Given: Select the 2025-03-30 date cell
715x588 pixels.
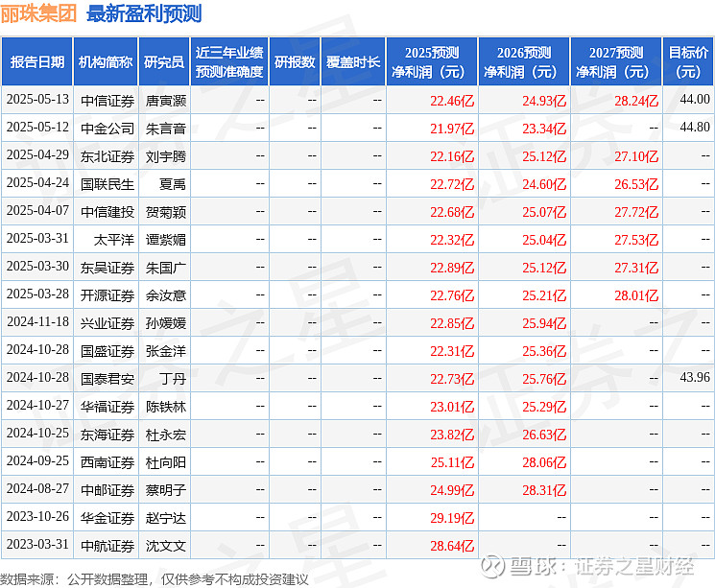Looking at the screenshot, I should pyautogui.click(x=37, y=267).
